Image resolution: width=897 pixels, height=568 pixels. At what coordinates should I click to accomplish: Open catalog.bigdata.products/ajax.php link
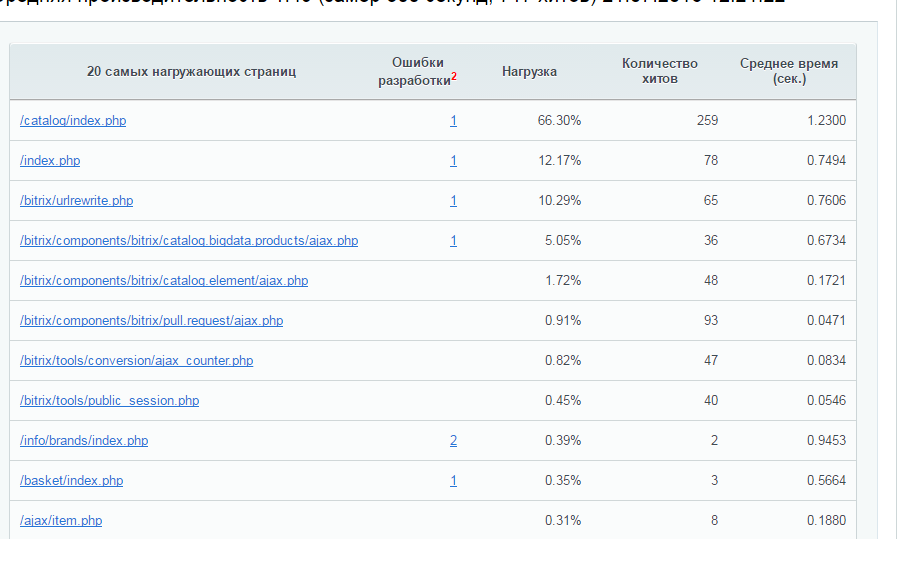coord(189,241)
